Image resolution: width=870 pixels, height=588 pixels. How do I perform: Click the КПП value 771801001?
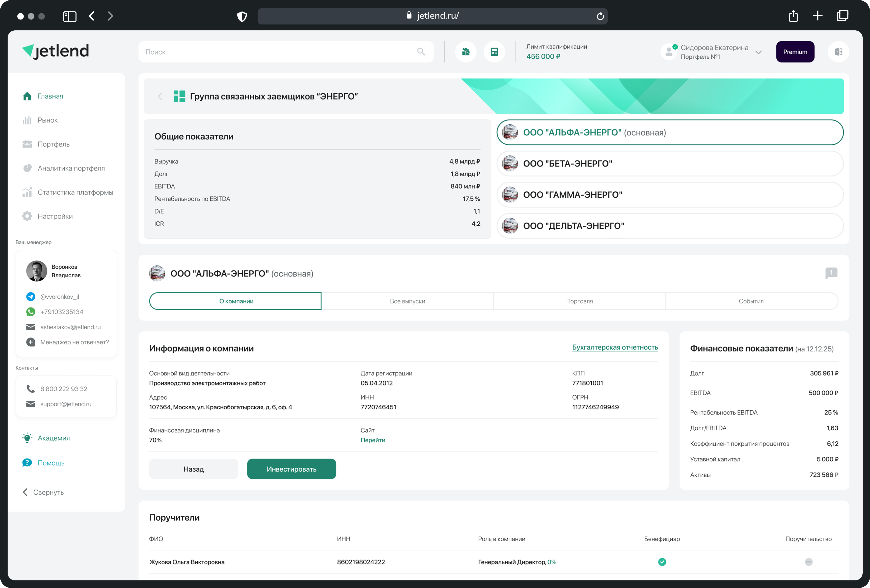[587, 383]
